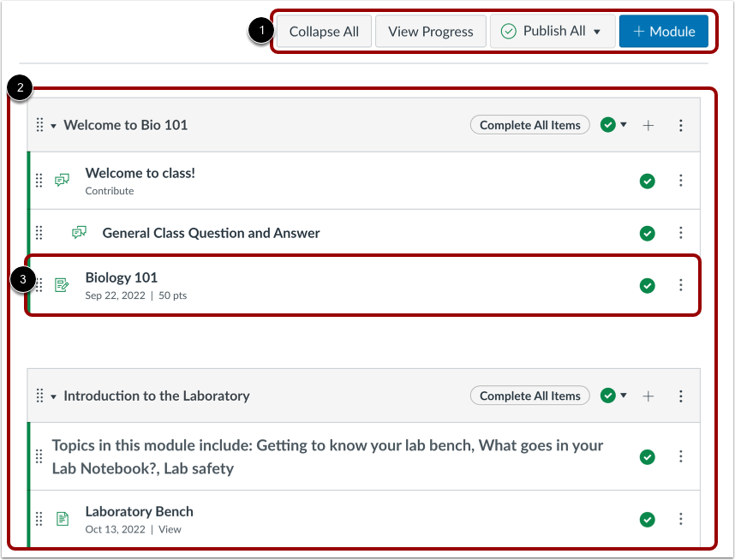Toggle the published checkmark on Laboratory Bench

648,519
